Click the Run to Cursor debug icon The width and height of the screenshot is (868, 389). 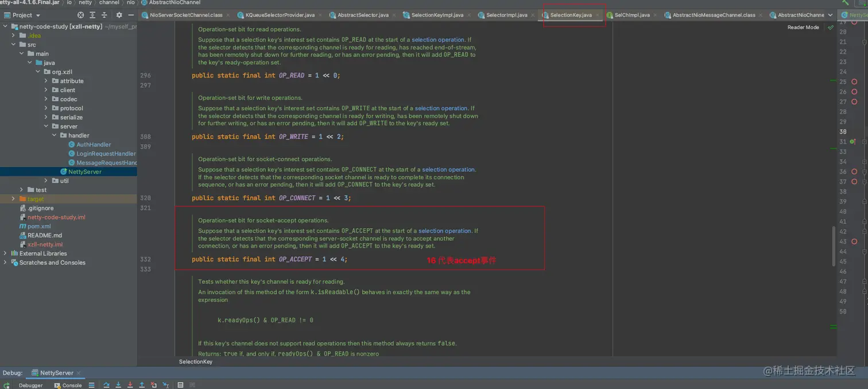click(x=165, y=385)
